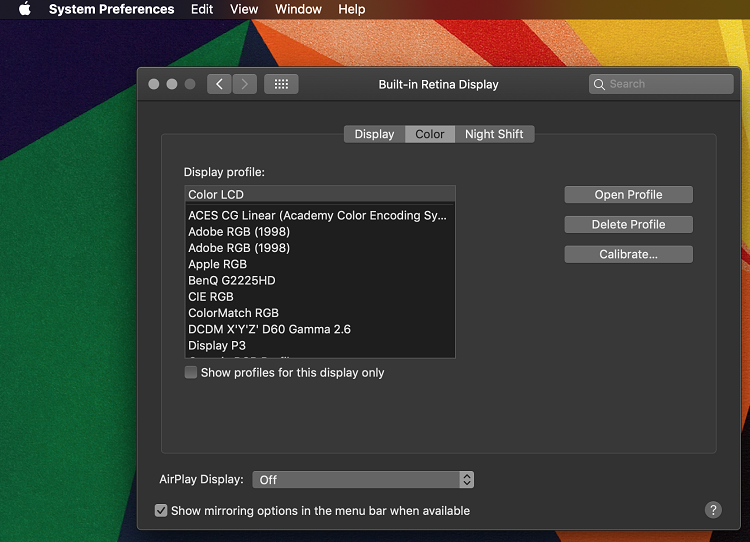The height and width of the screenshot is (542, 750).
Task: Click the forward navigation arrow
Action: point(245,84)
